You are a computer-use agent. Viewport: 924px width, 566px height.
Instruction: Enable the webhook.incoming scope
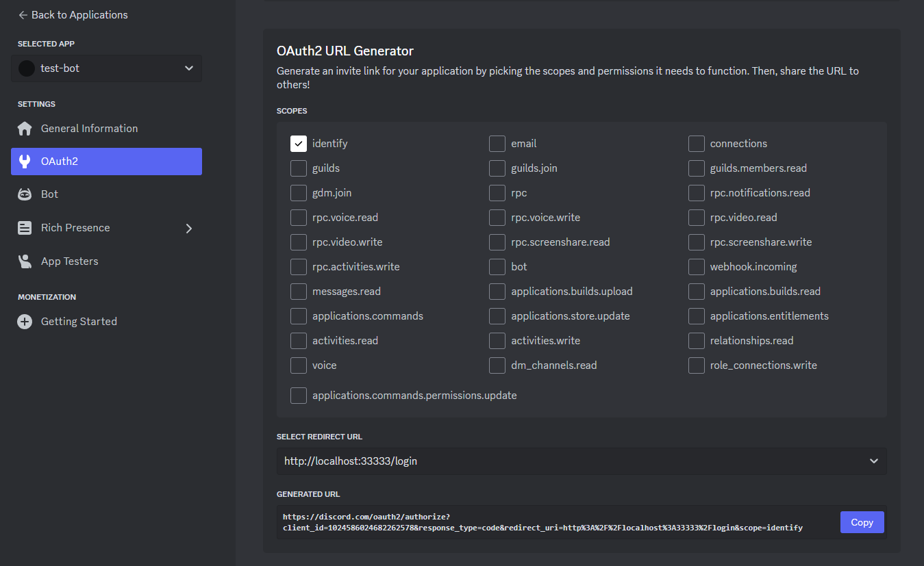click(x=697, y=267)
